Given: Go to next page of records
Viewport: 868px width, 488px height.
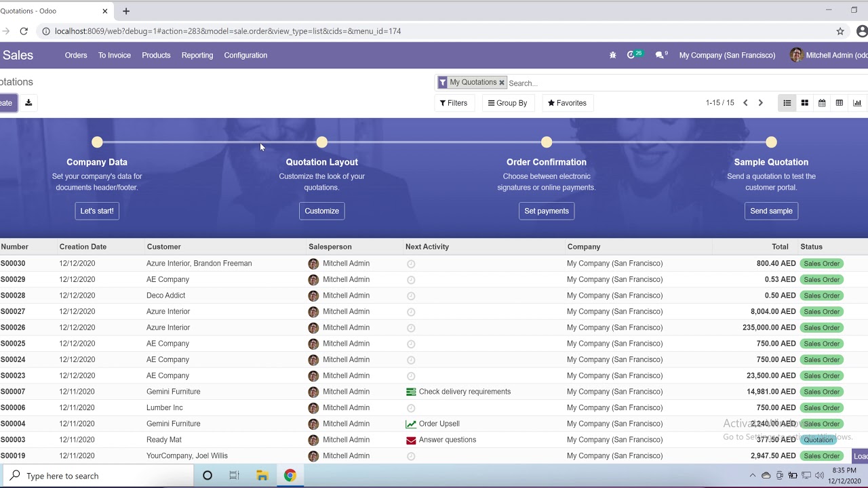Looking at the screenshot, I should (760, 103).
